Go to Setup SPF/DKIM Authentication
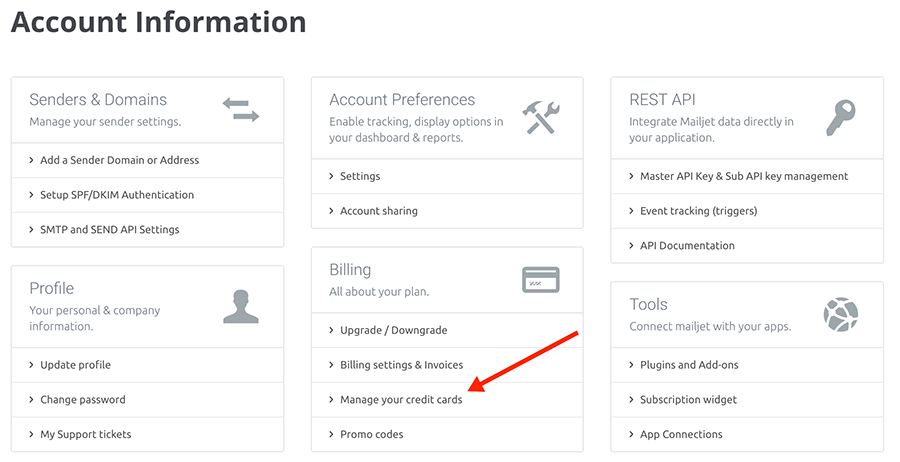The image size is (900, 462). coord(117,195)
